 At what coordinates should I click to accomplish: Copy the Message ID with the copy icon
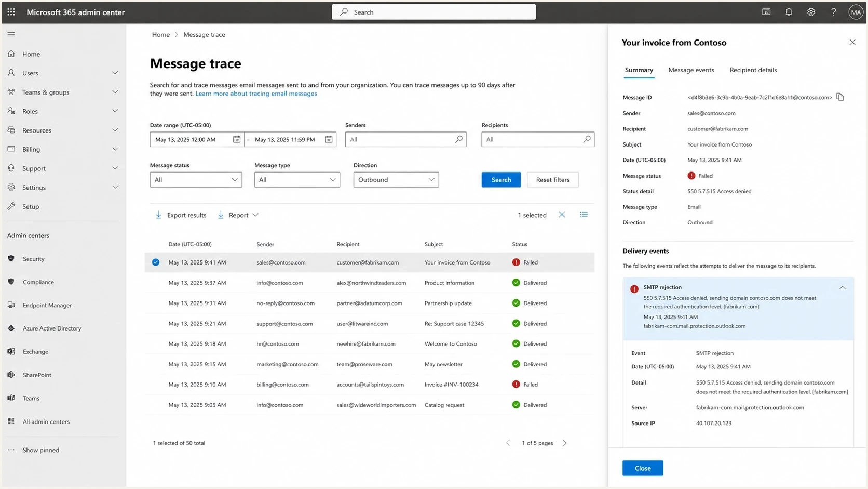tap(840, 97)
